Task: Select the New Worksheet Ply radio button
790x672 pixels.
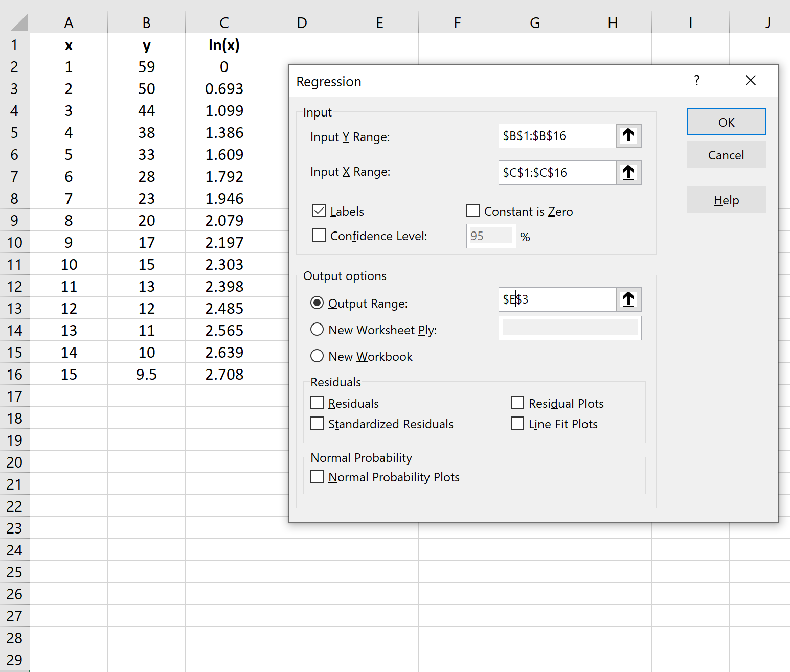Action: pyautogui.click(x=317, y=330)
